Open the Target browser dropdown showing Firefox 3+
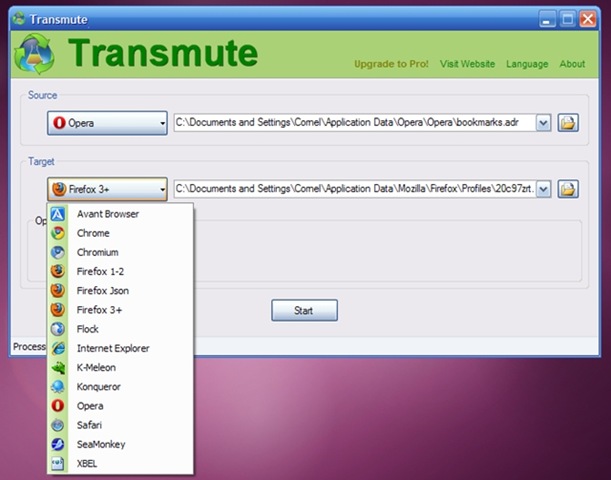611x480 pixels. (x=107, y=189)
